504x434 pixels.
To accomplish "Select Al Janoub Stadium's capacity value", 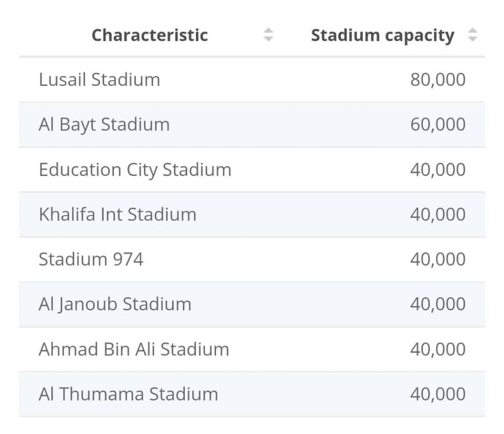I will pyautogui.click(x=438, y=304).
